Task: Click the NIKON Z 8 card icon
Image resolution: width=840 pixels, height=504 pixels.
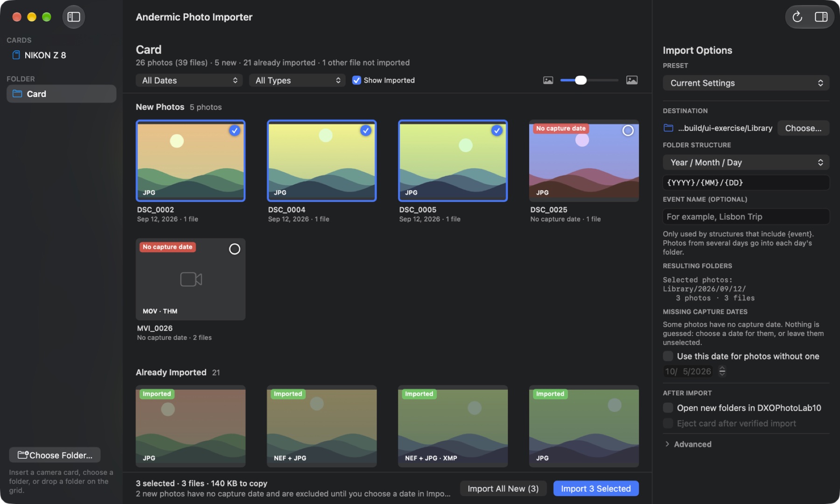Action: [16, 55]
